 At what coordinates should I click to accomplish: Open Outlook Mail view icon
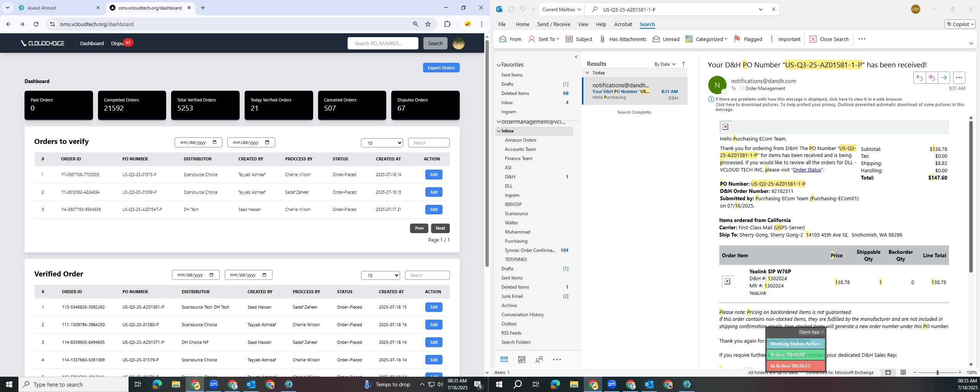[504, 359]
